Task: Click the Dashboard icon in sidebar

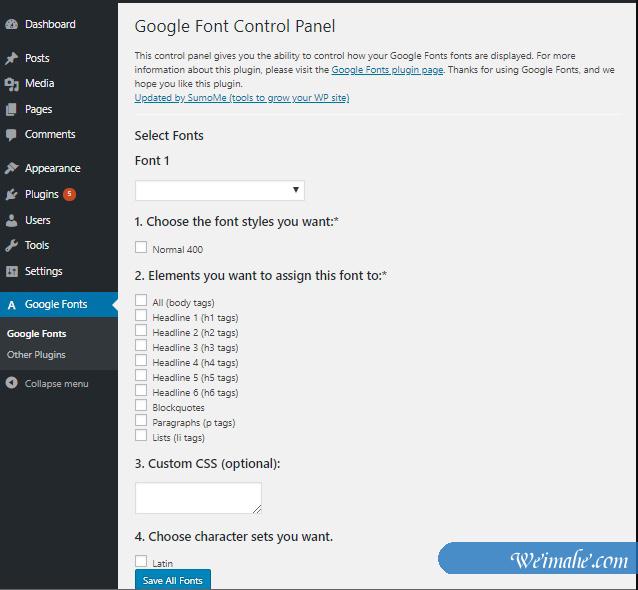Action: point(11,24)
